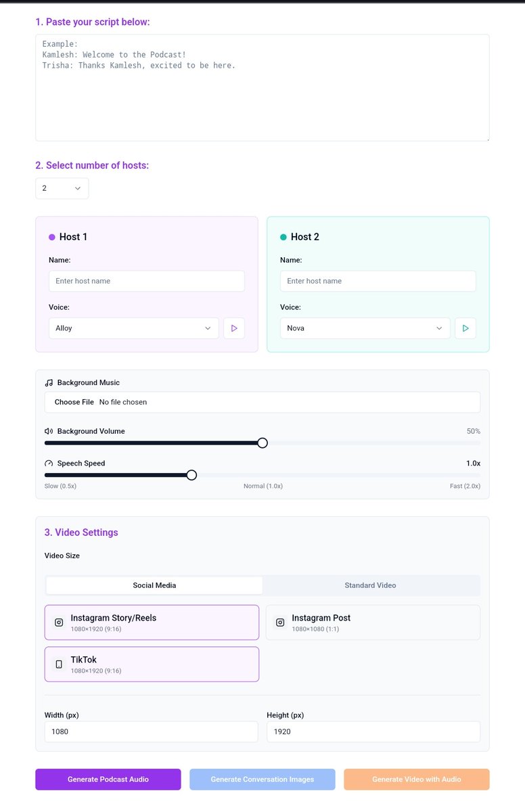525x812 pixels.
Task: Select the Instagram Post video size
Action: 373,623
